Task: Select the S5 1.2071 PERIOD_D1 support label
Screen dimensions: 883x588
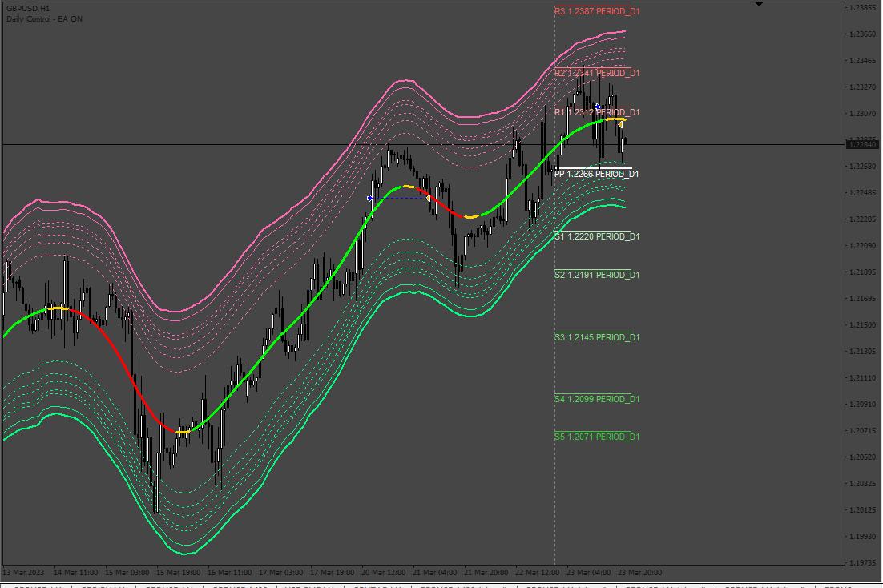Action: click(x=597, y=437)
